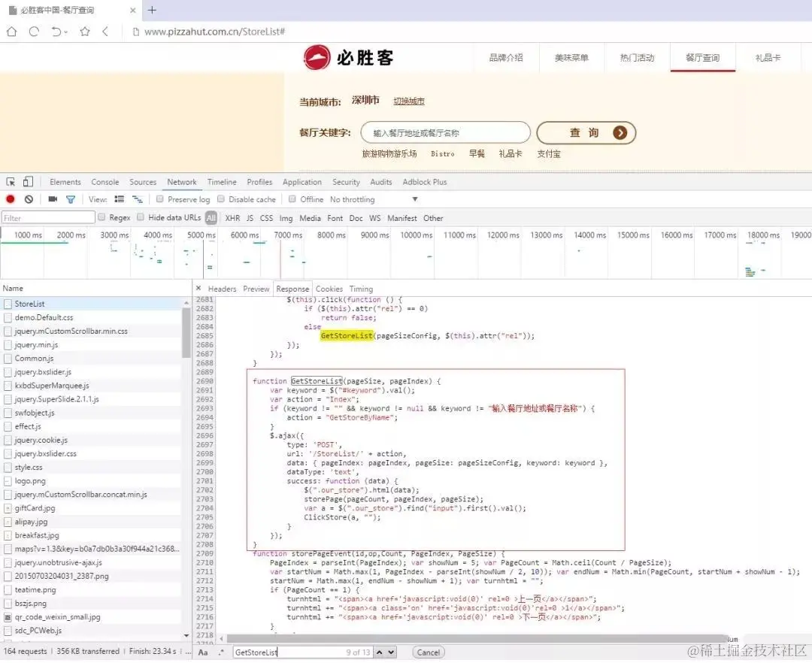Enable Regex filter checkbox
Image resolution: width=812 pixels, height=663 pixels.
(x=101, y=217)
